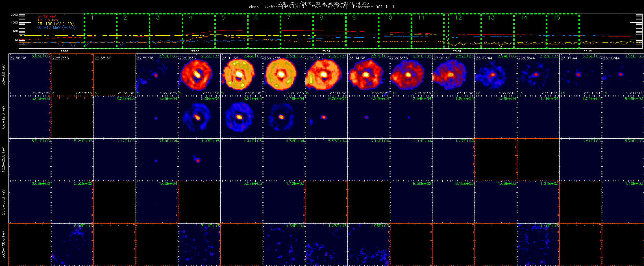Click the '23:08' time axis tick label

point(457,52)
